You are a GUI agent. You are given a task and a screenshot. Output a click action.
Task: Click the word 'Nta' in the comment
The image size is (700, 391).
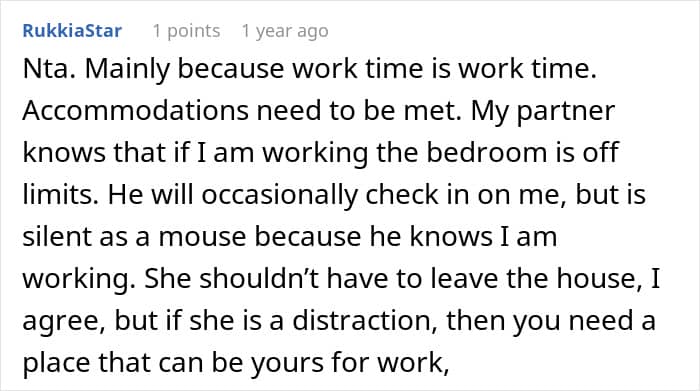pos(45,69)
